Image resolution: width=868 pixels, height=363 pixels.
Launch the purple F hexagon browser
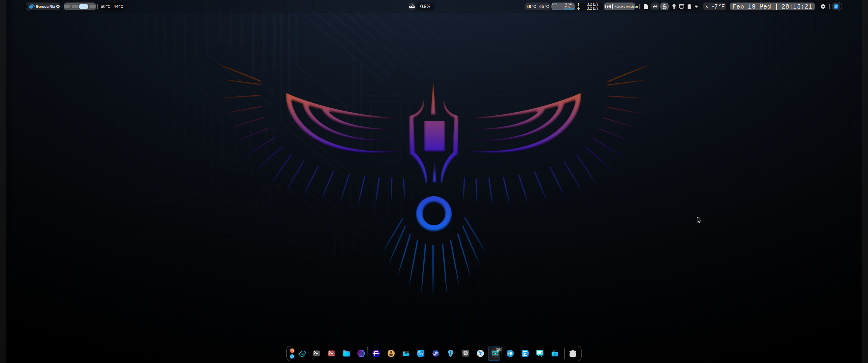click(376, 354)
